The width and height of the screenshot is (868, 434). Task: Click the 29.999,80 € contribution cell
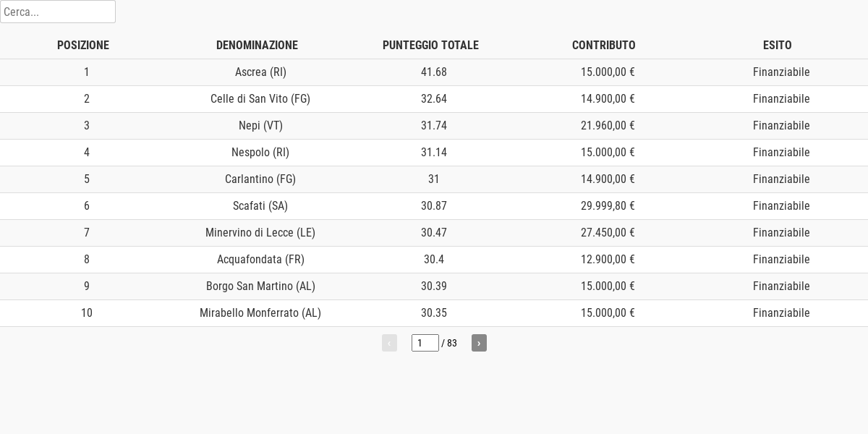point(608,206)
